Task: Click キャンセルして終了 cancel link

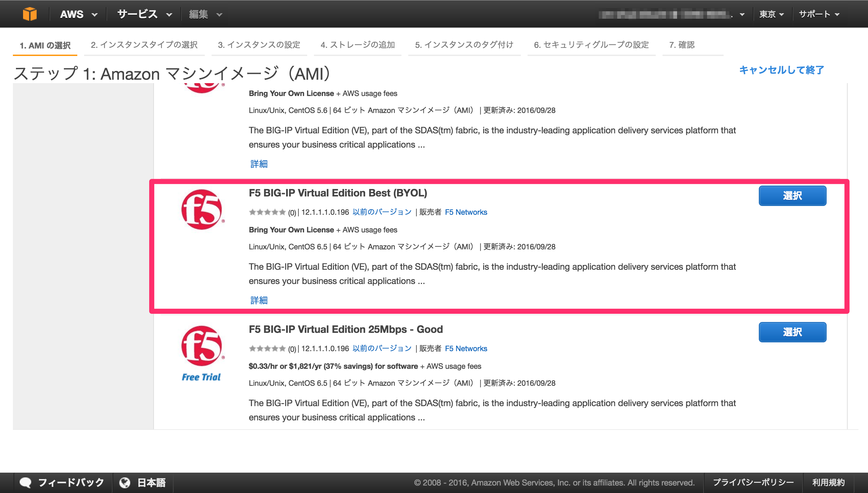Action: click(782, 70)
